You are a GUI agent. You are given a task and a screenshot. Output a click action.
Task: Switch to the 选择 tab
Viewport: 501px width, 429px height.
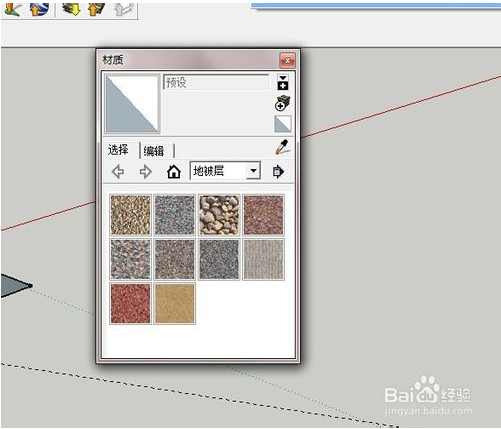coord(118,150)
